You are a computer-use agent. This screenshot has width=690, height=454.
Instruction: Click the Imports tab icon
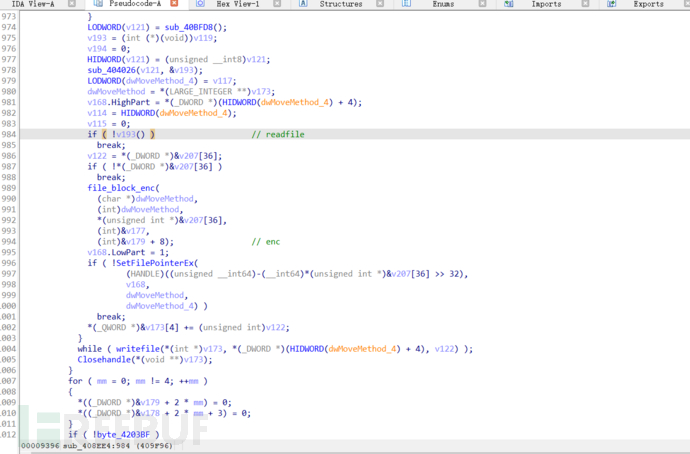(x=510, y=4)
